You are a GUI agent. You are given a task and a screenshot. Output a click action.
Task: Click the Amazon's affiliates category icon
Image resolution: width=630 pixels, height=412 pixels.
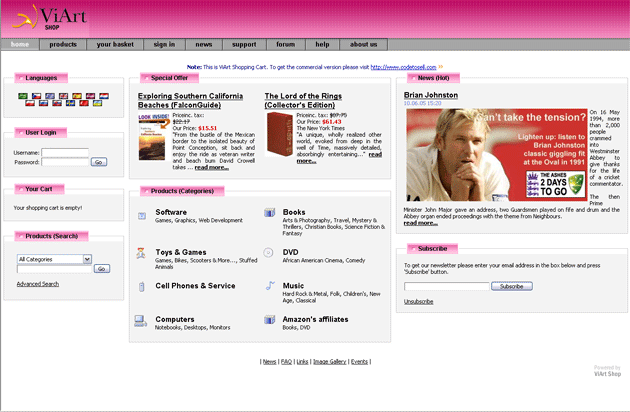270,320
